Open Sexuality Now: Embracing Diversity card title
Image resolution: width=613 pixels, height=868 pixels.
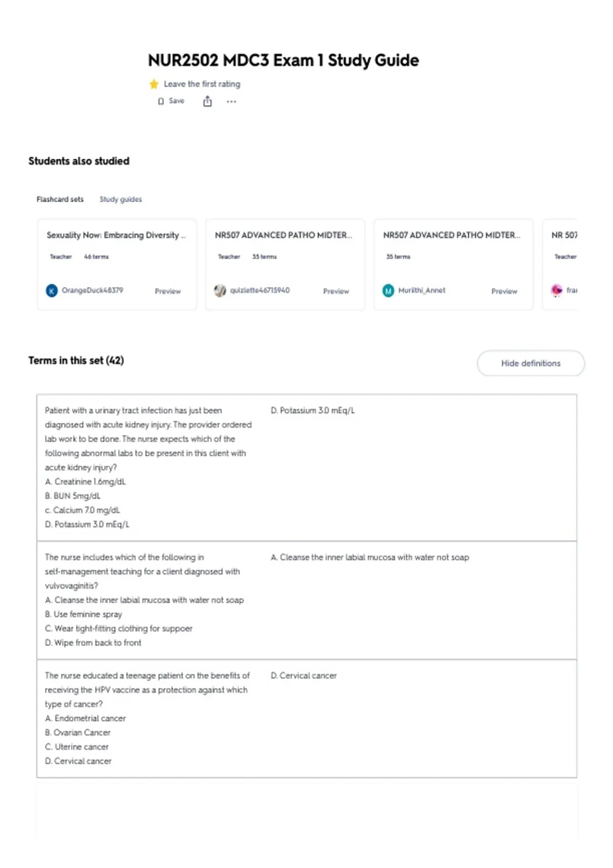pos(116,235)
